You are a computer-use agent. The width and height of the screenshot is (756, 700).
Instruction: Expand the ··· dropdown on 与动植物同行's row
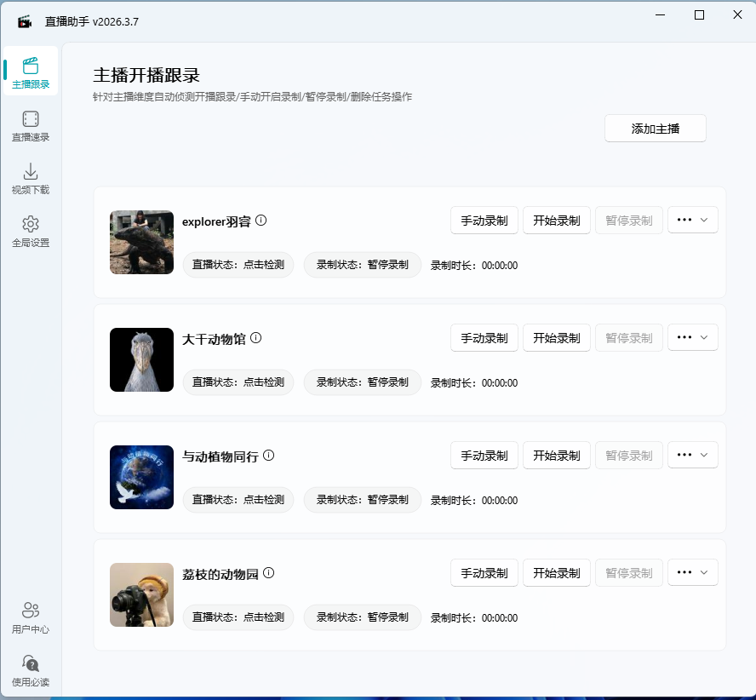pos(692,455)
